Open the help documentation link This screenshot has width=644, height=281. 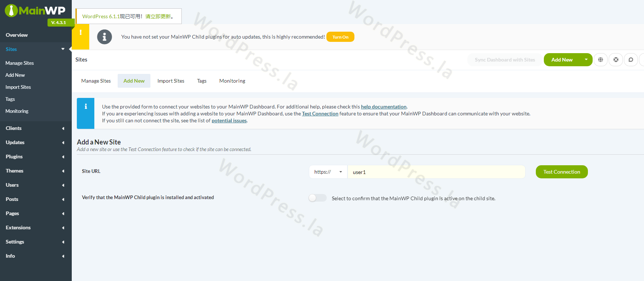[384, 107]
